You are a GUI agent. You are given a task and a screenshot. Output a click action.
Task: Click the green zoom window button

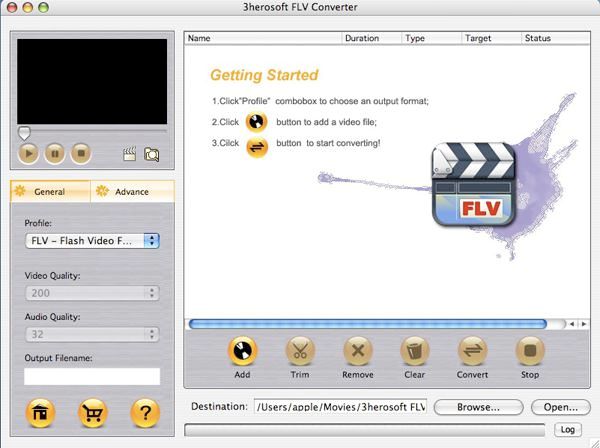click(44, 7)
